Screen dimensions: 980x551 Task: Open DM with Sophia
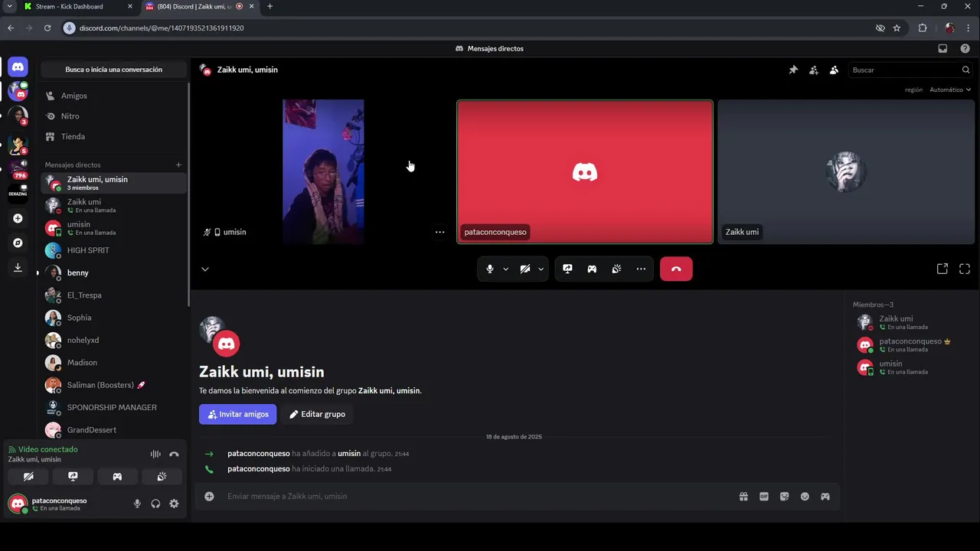coord(113,318)
